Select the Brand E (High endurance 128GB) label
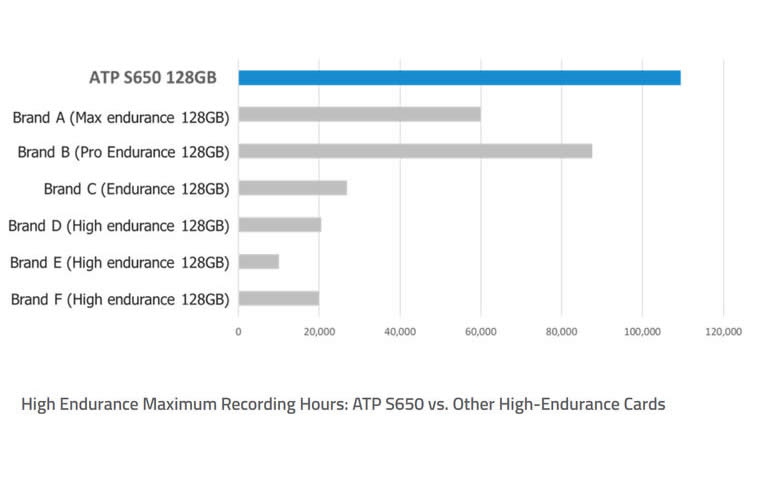Image resolution: width=770 pixels, height=484 pixels. 119,263
